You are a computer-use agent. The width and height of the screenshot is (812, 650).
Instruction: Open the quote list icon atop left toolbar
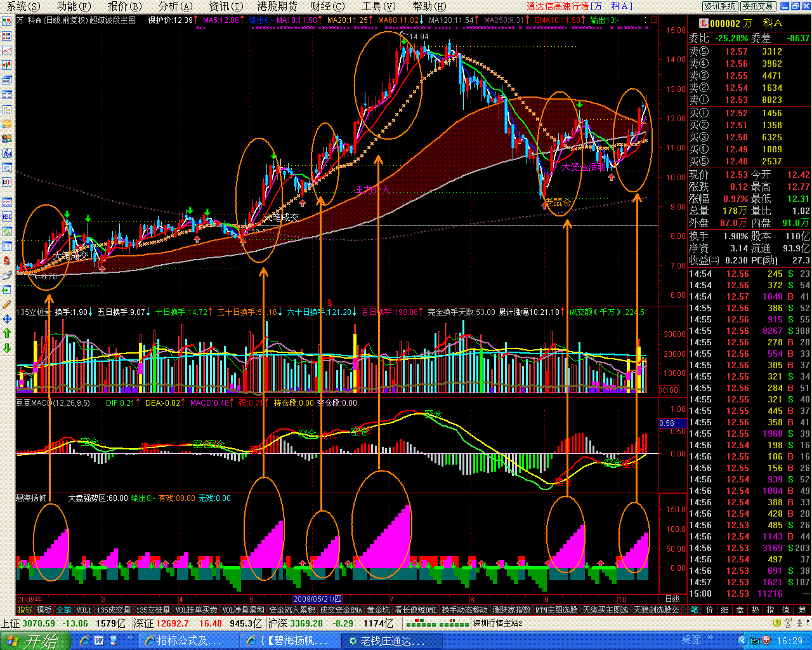(7, 21)
